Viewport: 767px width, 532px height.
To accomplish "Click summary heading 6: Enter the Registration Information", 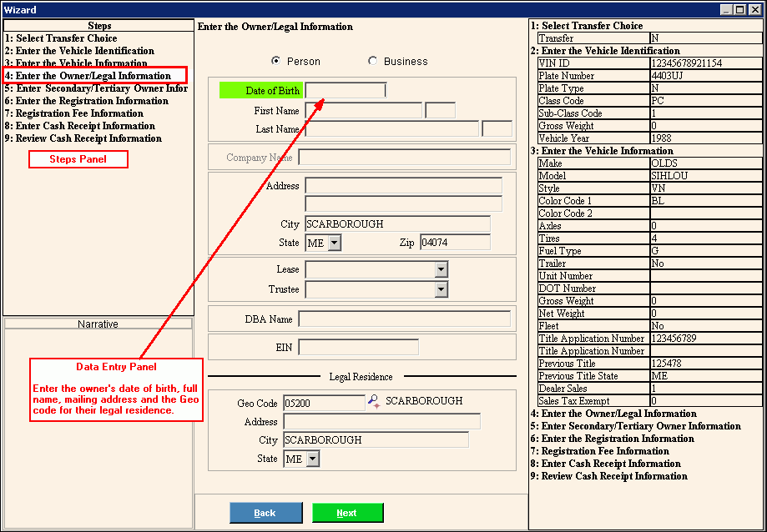I will [613, 439].
